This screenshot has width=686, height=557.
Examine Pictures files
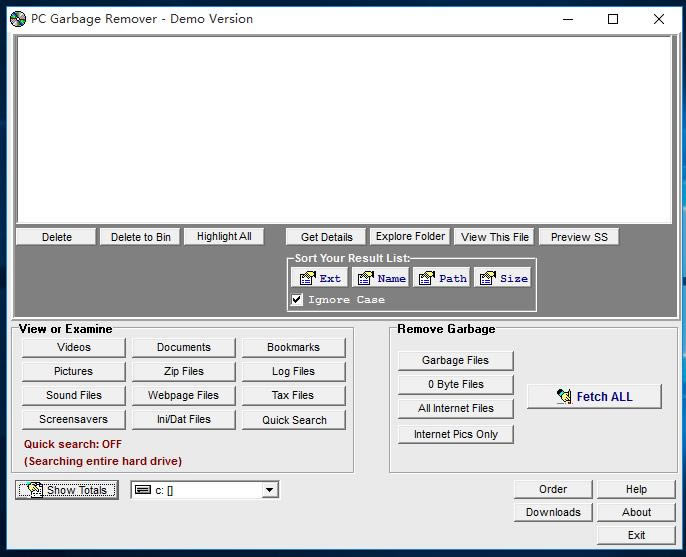(x=74, y=371)
